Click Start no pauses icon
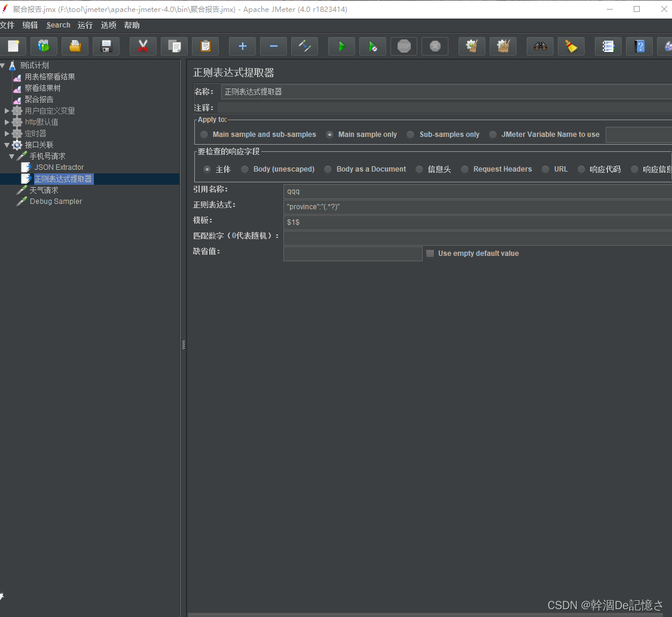 pos(373,46)
